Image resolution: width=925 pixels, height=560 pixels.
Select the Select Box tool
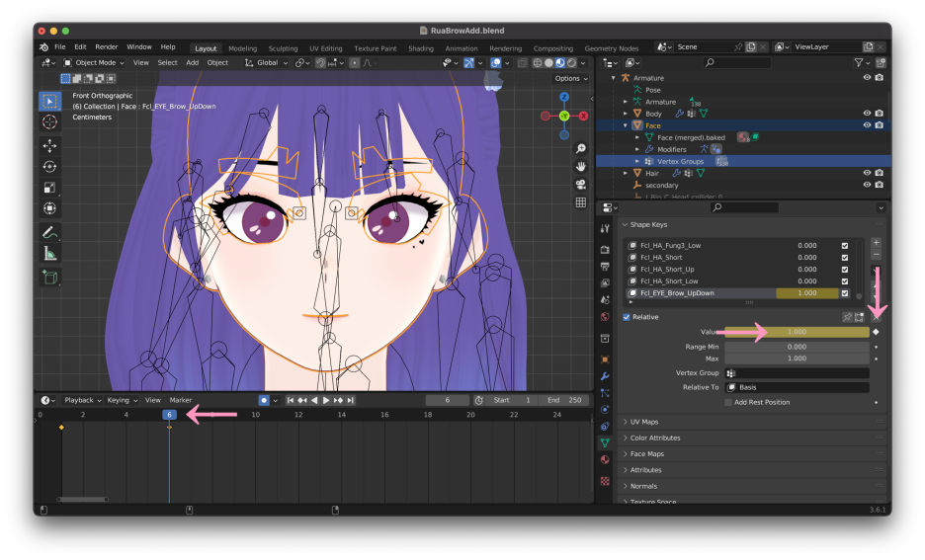(x=49, y=102)
